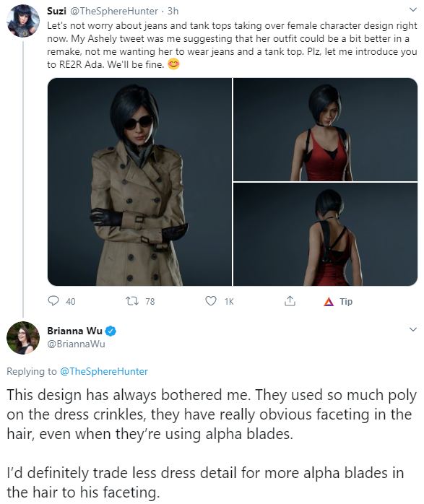The height and width of the screenshot is (504, 424).
Task: Open the share upload icon
Action: pos(290,301)
